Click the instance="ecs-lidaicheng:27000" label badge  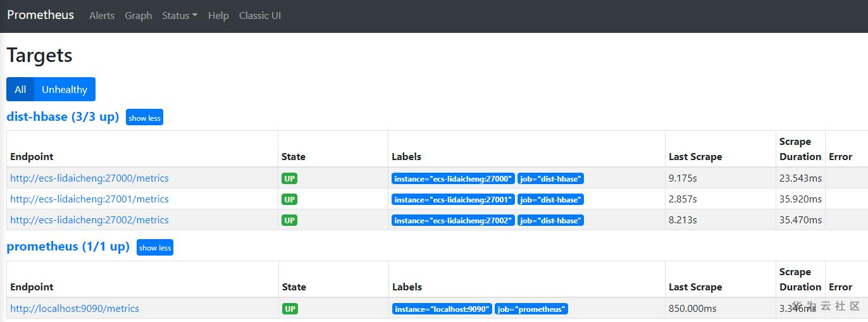coord(453,179)
